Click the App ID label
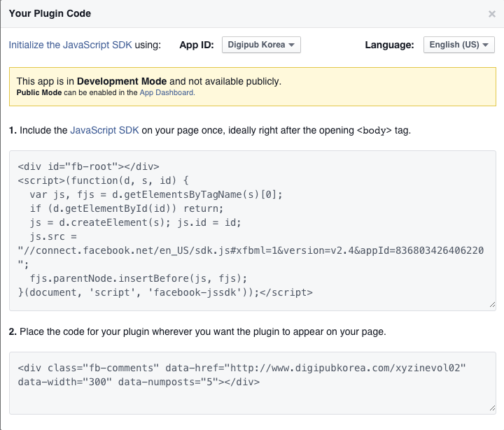This screenshot has height=430, width=504. (197, 45)
